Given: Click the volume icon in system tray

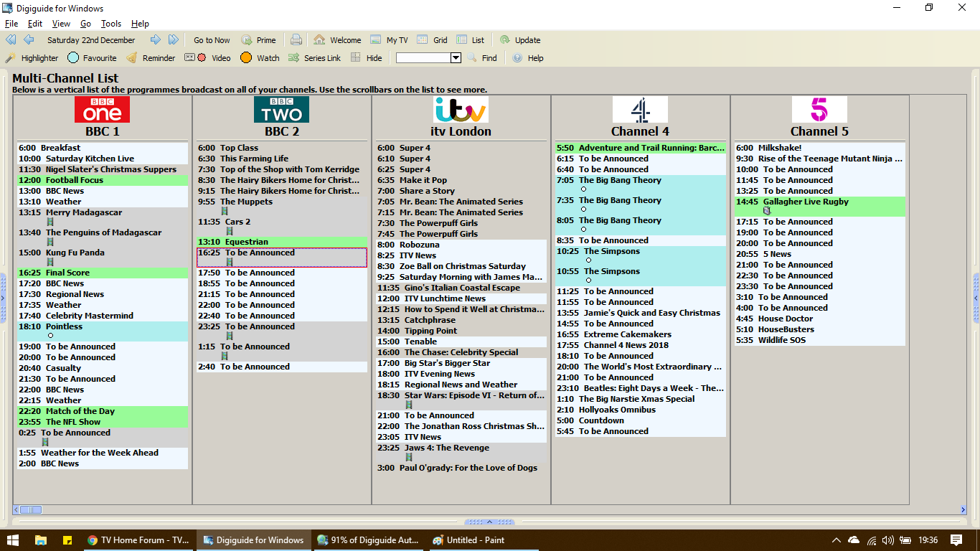Looking at the screenshot, I should [887, 540].
